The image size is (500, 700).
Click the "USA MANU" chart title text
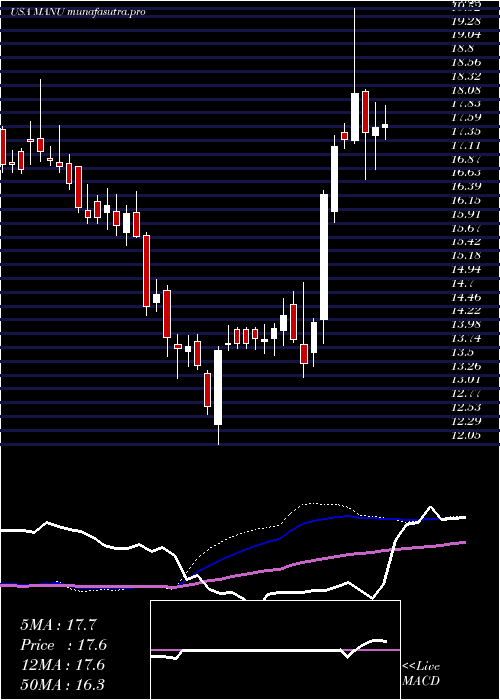(x=38, y=12)
